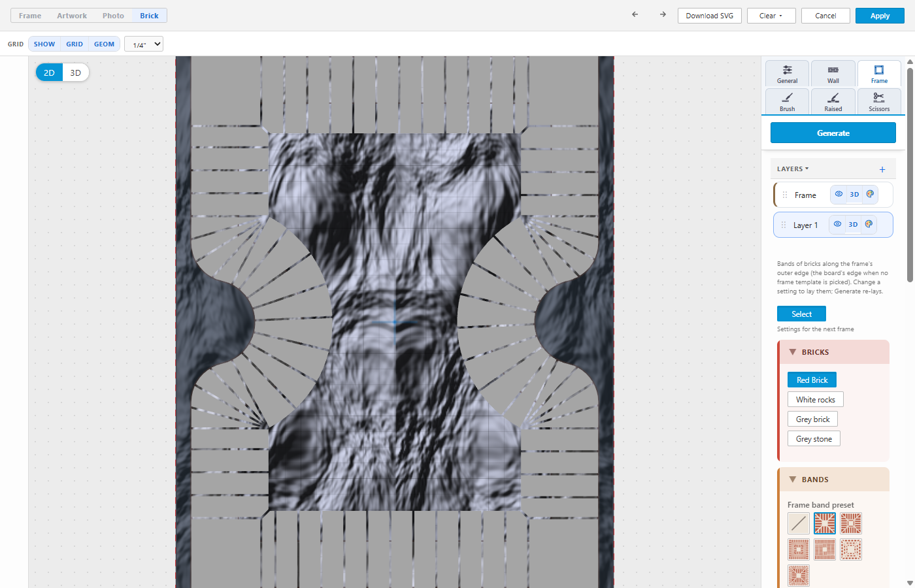
Task: Expand the LAYERS dropdown header
Action: pos(793,169)
